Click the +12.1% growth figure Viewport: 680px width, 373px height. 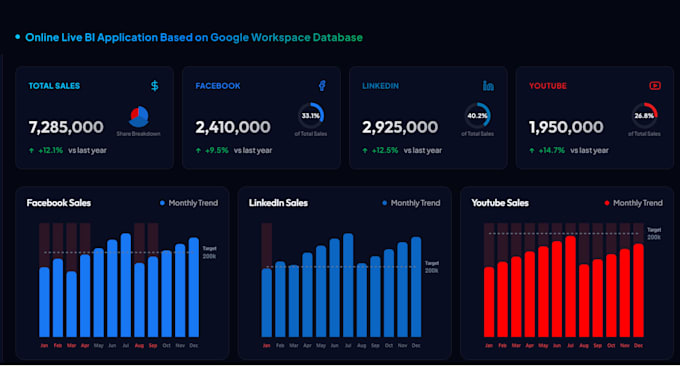point(50,151)
